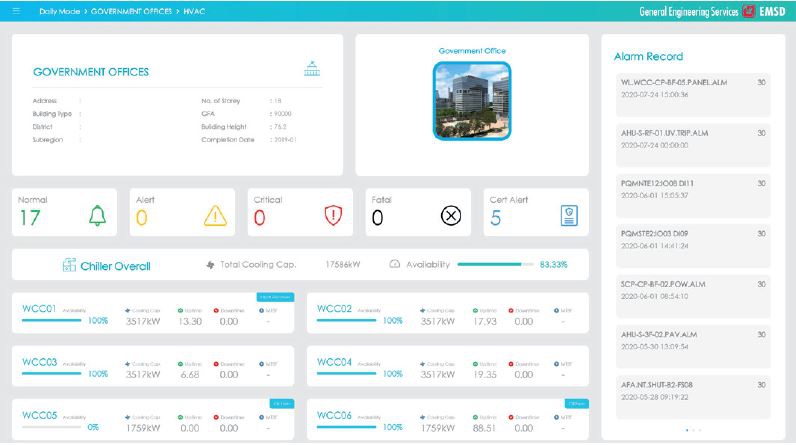Click the red shield icon in the Critical card

click(x=333, y=215)
